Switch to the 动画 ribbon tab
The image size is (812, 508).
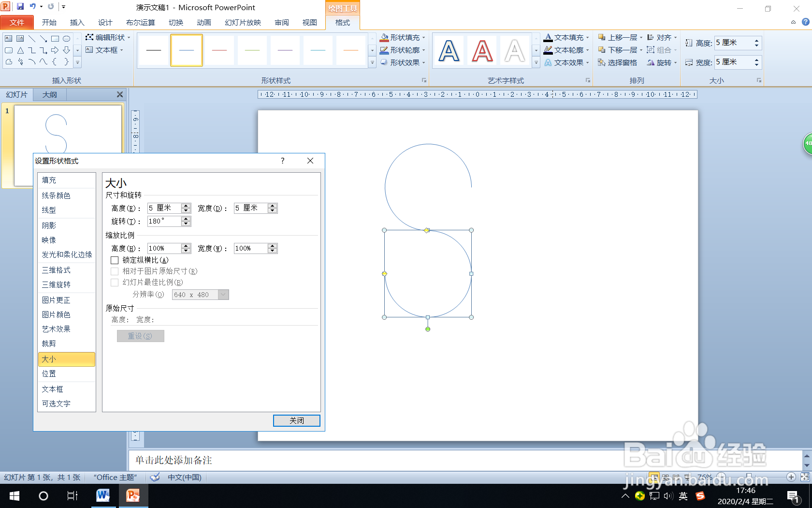pos(203,22)
